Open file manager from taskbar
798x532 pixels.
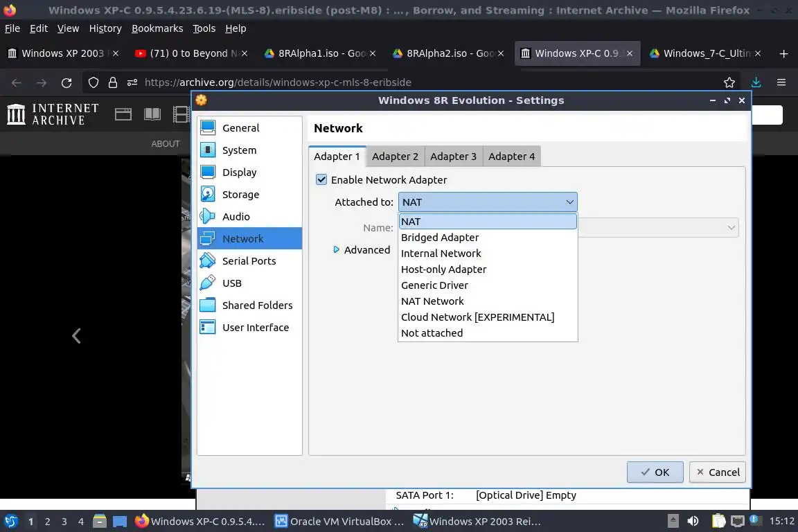[x=100, y=521]
